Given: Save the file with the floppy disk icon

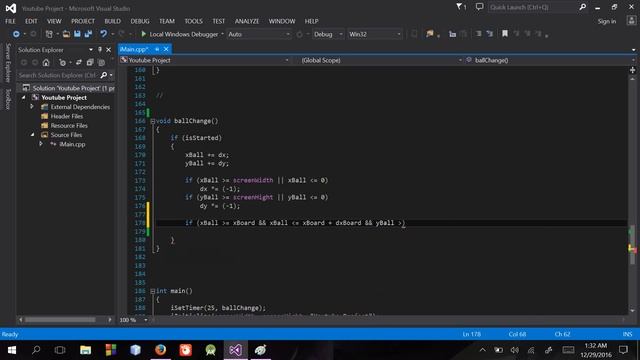Looking at the screenshot, I should (77, 34).
